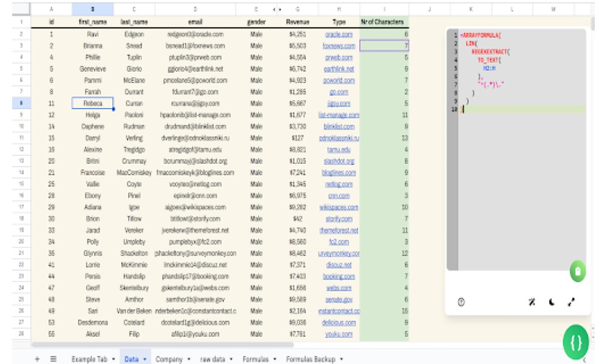Select the column B header
Screen dimensions: 607x364
92,9
